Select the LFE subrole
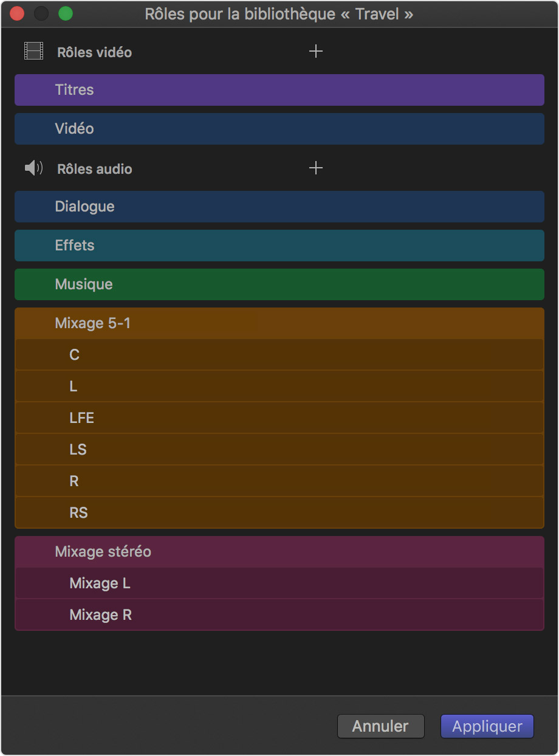559x756 pixels. tap(279, 418)
